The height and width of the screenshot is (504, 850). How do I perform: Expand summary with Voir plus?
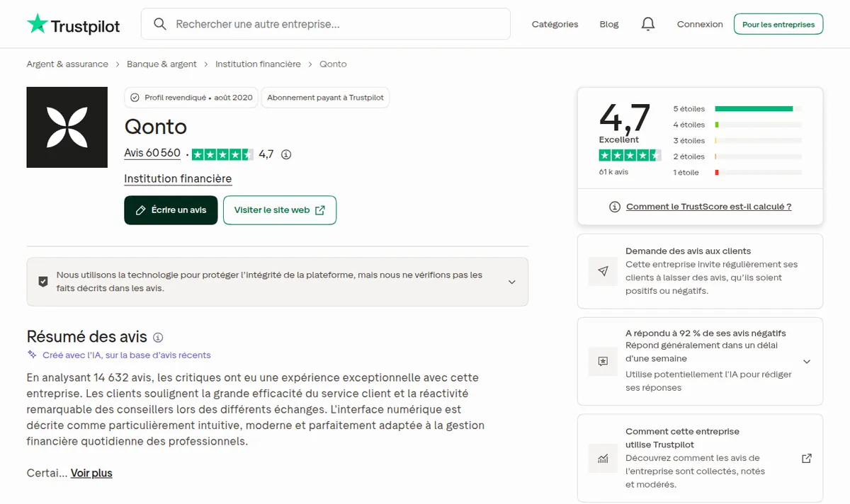point(91,473)
